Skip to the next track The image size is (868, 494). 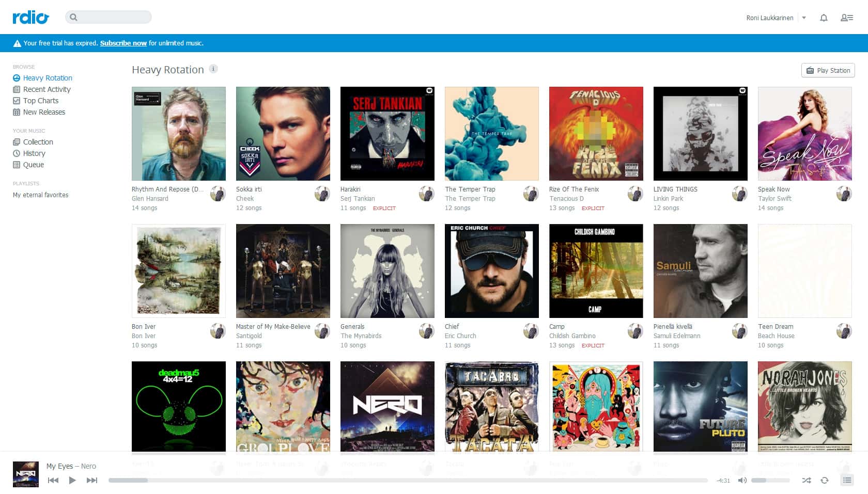pos(92,481)
